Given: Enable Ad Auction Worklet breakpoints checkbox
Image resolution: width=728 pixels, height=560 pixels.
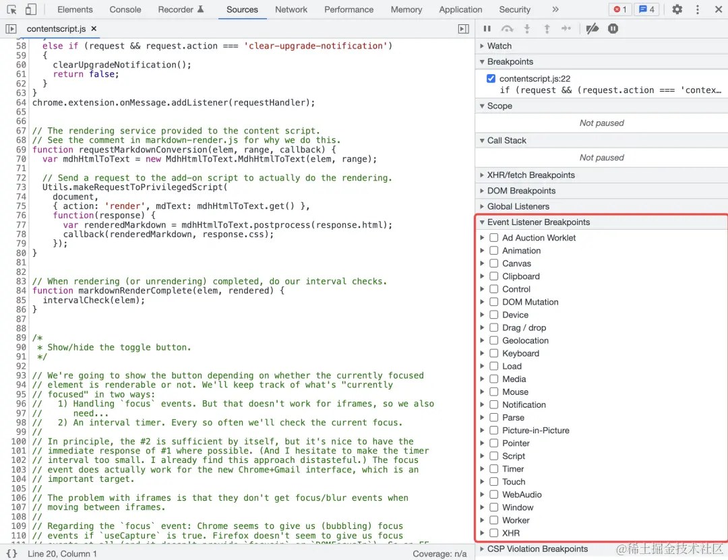Looking at the screenshot, I should pos(494,238).
